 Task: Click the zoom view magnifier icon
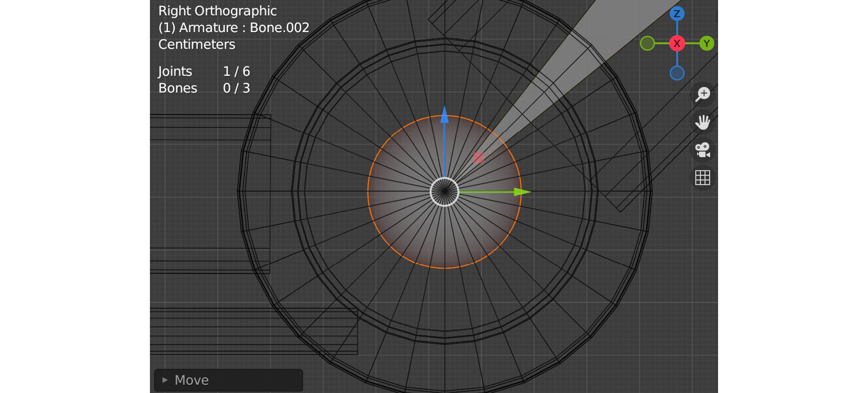point(703,94)
